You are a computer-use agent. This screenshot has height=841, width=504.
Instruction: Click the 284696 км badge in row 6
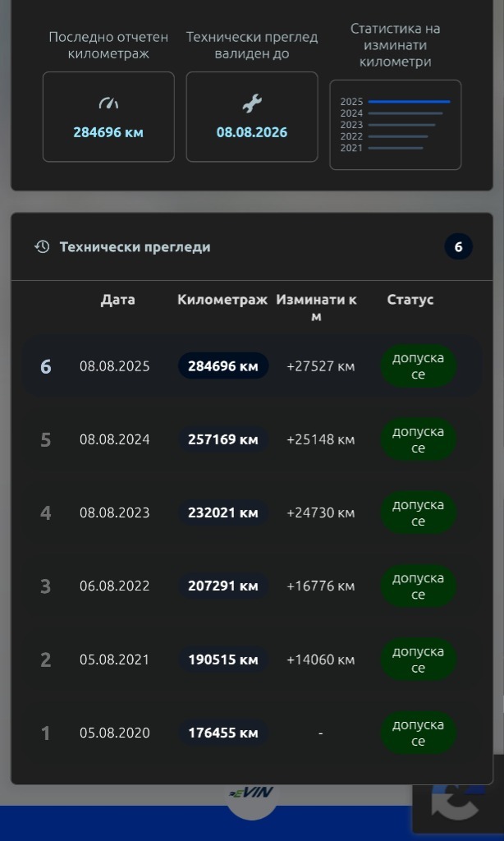click(223, 365)
